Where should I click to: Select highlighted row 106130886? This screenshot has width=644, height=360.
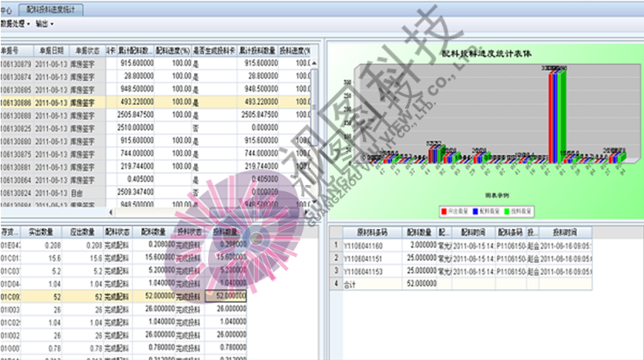tap(156, 102)
